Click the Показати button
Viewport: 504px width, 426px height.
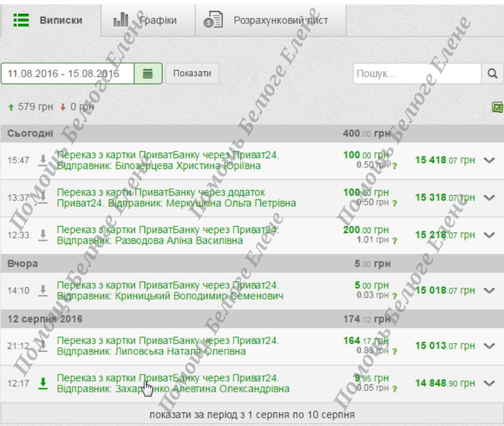(192, 73)
